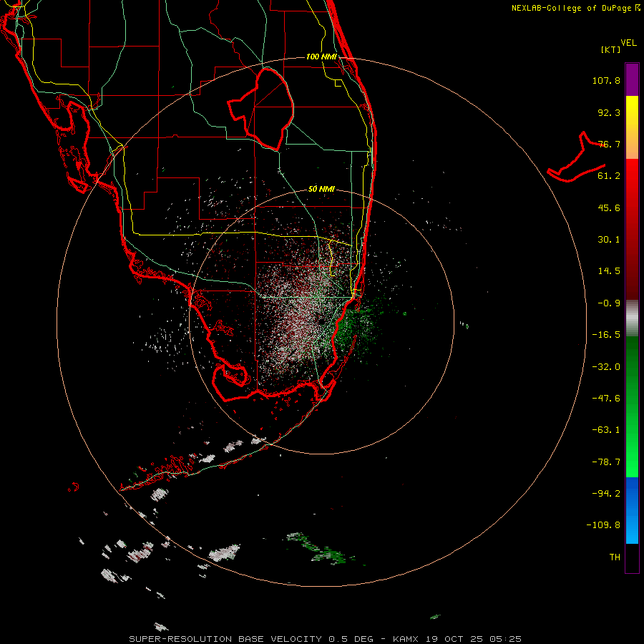Screen dimensions: 644x644
Task: Pick the gray near-zero segment of color bar
Action: point(632,318)
